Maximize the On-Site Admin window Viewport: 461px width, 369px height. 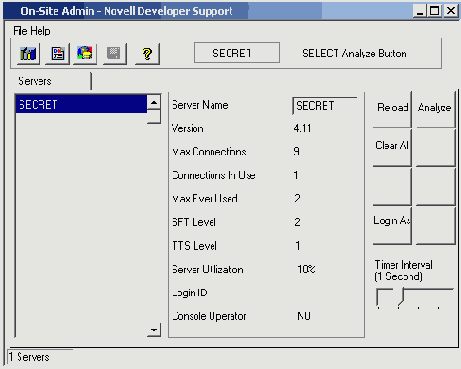[434, 11]
